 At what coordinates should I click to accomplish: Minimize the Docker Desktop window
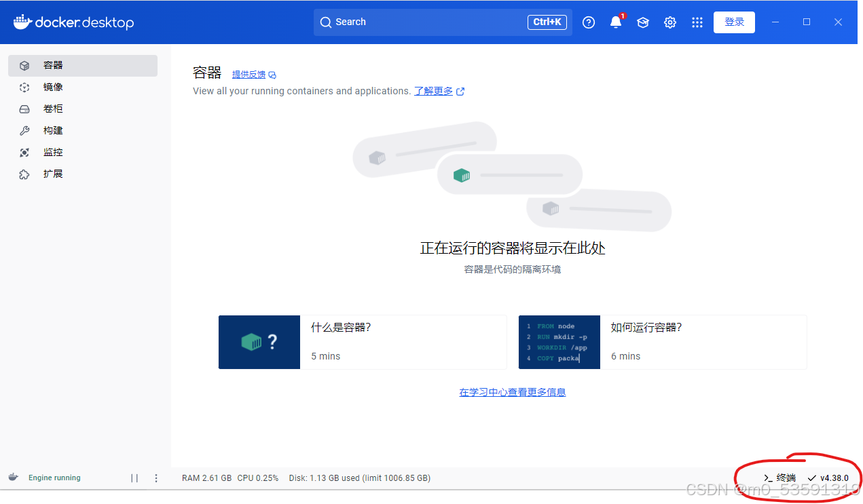(775, 22)
